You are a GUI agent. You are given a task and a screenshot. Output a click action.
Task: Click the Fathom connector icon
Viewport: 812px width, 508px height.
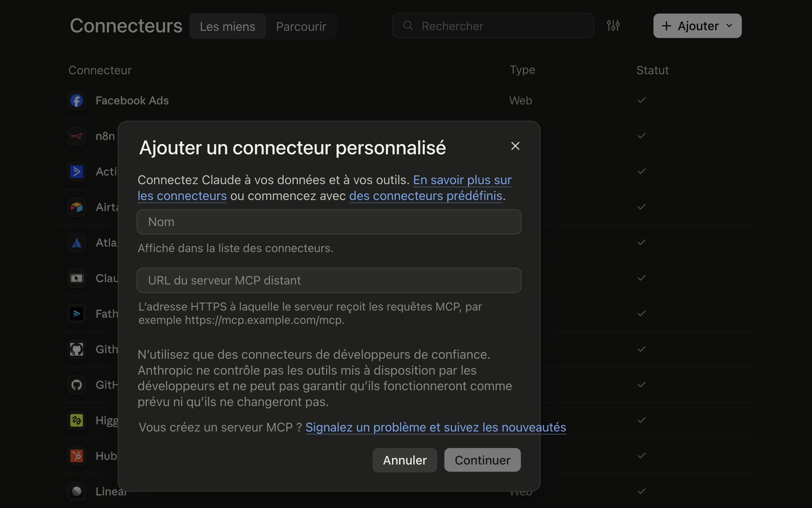76,314
